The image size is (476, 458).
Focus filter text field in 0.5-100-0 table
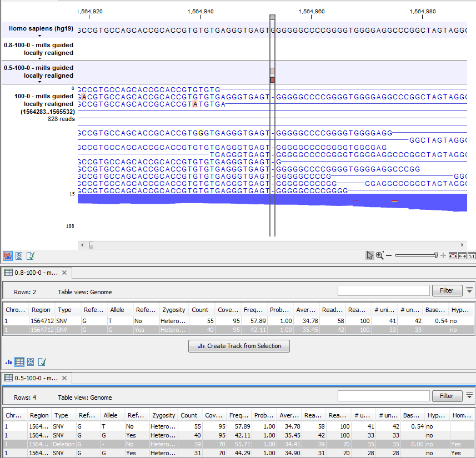click(384, 396)
